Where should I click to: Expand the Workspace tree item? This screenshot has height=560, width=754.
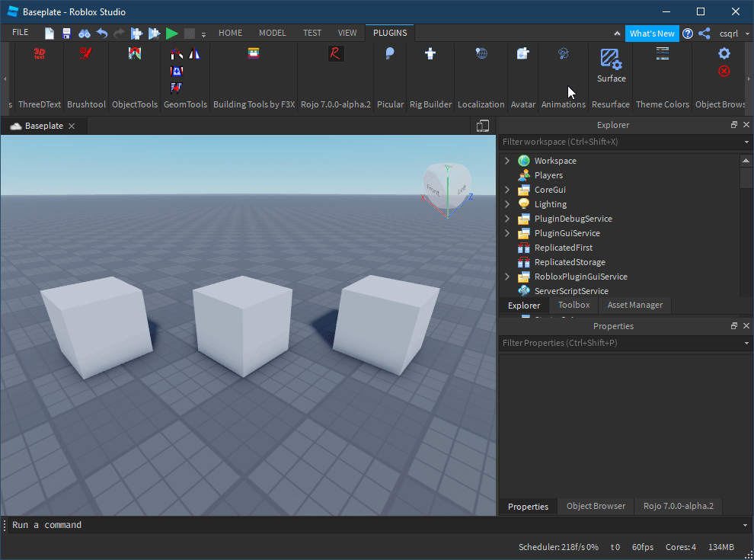point(507,161)
